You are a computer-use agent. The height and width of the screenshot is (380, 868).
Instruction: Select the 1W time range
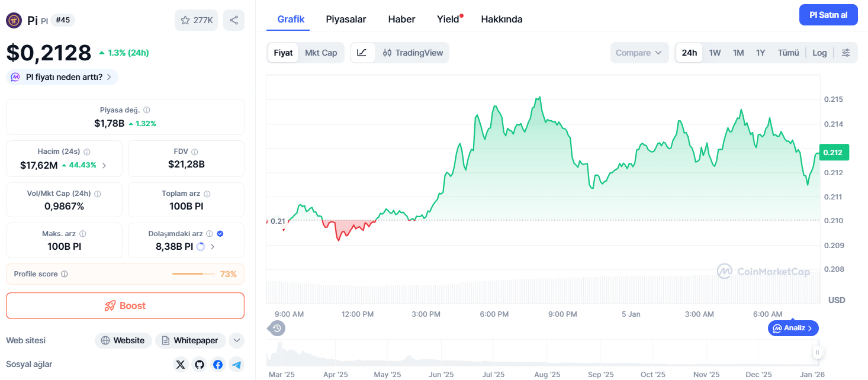point(715,53)
